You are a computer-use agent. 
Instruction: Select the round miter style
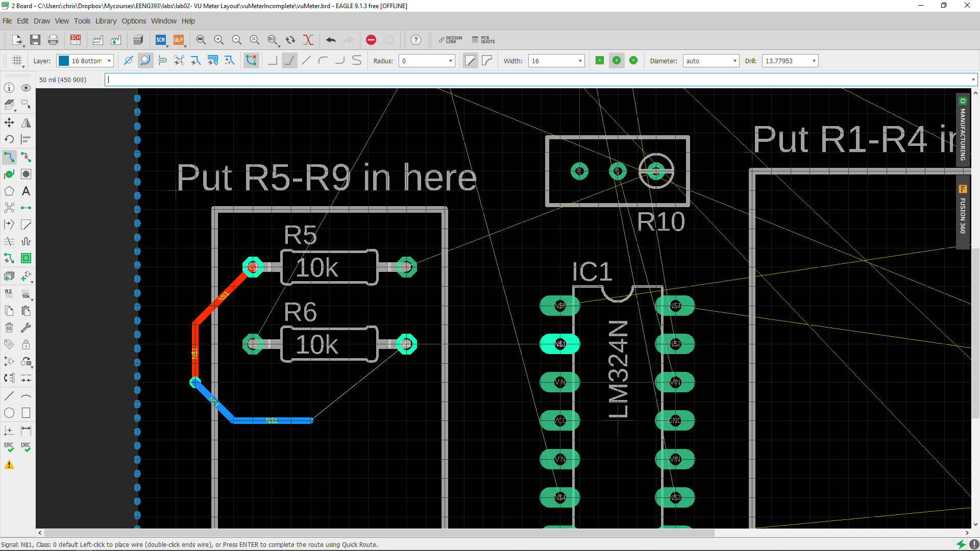(487, 61)
